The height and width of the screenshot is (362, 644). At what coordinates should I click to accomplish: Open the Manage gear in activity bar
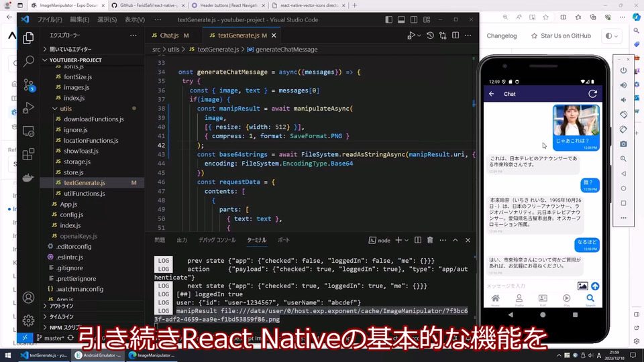[x=28, y=320]
